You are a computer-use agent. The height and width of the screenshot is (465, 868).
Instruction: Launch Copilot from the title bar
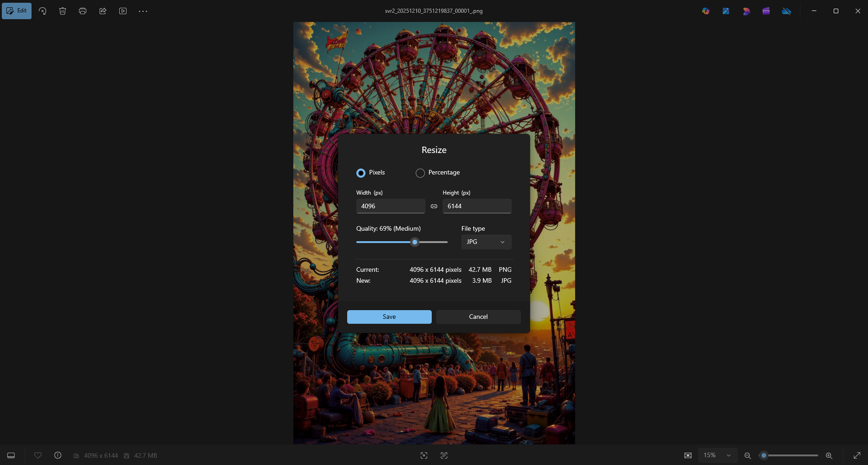tap(706, 11)
